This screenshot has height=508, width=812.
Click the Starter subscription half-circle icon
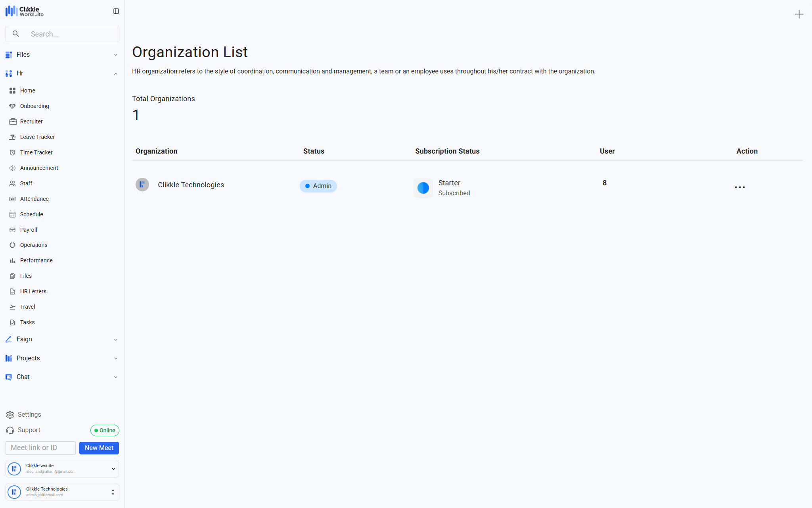pos(423,188)
